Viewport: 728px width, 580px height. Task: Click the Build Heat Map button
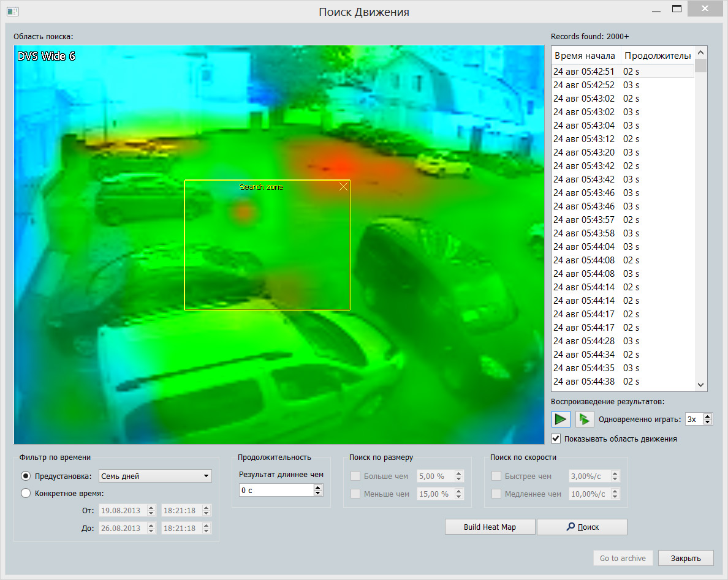click(490, 527)
